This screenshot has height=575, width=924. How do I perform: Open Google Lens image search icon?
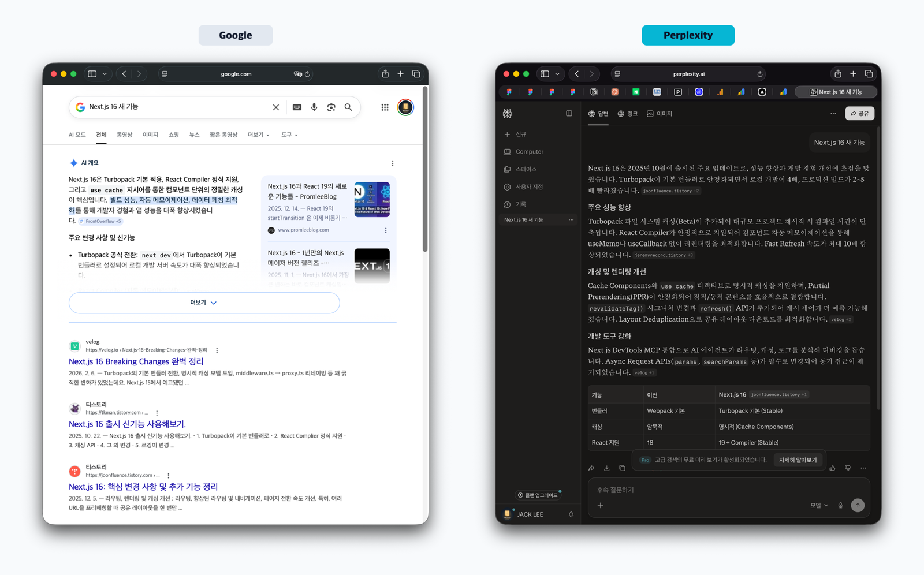point(331,107)
